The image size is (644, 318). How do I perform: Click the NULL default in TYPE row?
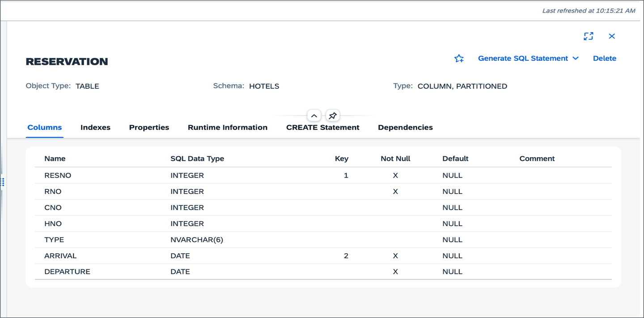point(452,240)
